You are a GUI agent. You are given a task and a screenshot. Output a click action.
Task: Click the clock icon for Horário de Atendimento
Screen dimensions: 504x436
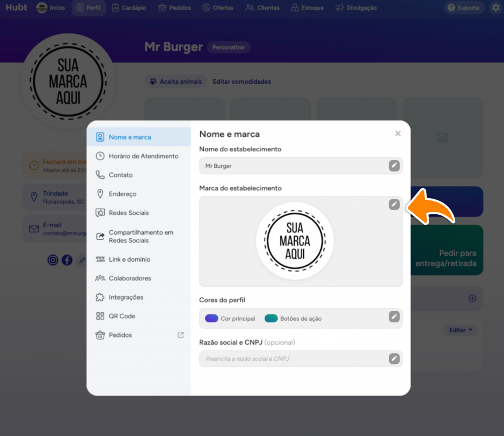pyautogui.click(x=100, y=156)
